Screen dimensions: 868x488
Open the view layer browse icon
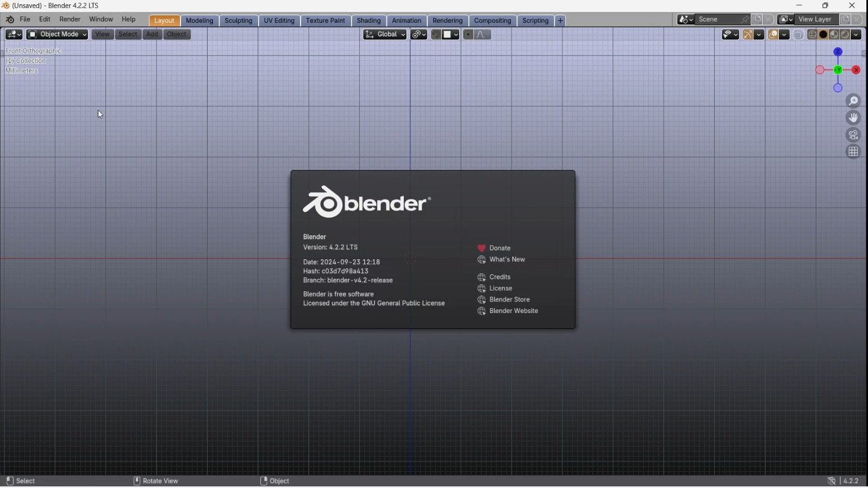click(x=786, y=20)
